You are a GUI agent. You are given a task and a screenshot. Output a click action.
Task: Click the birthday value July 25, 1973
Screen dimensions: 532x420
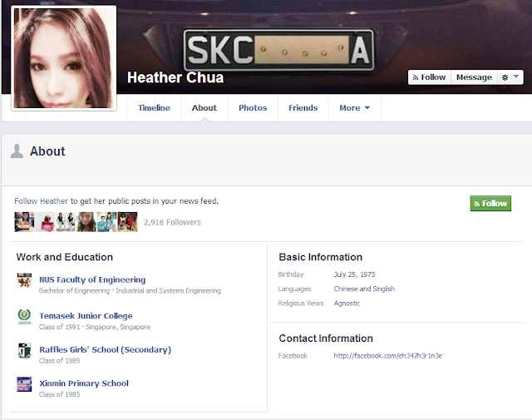point(355,274)
